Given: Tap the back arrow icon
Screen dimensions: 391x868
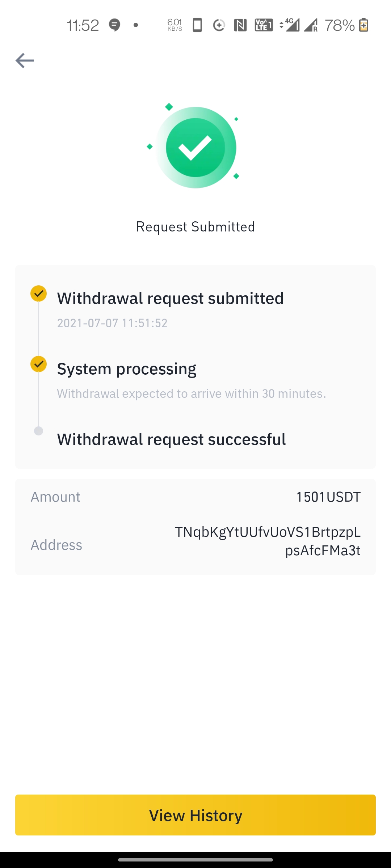Looking at the screenshot, I should pyautogui.click(x=25, y=60).
